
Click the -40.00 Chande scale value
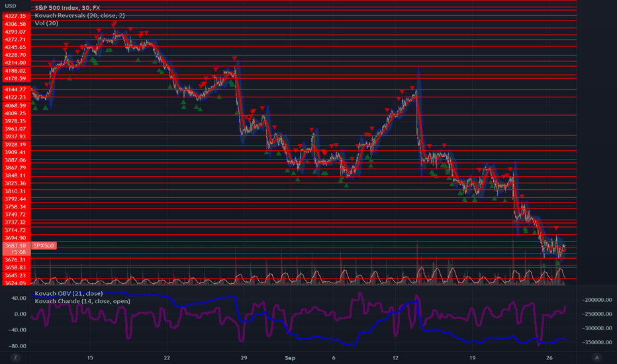18,330
